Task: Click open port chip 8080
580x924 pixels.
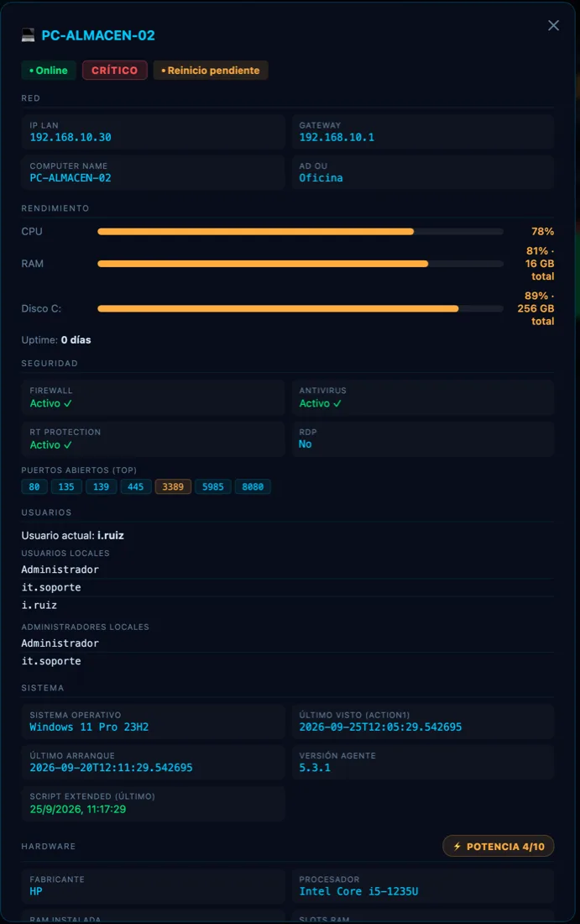Action: tap(253, 486)
